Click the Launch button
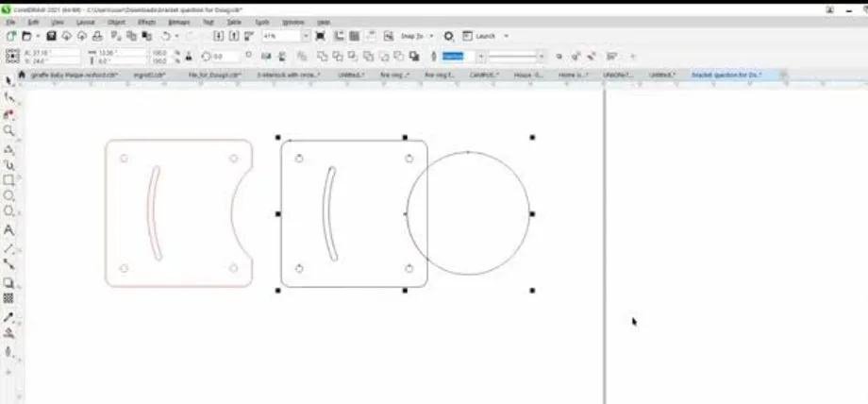 [x=479, y=36]
